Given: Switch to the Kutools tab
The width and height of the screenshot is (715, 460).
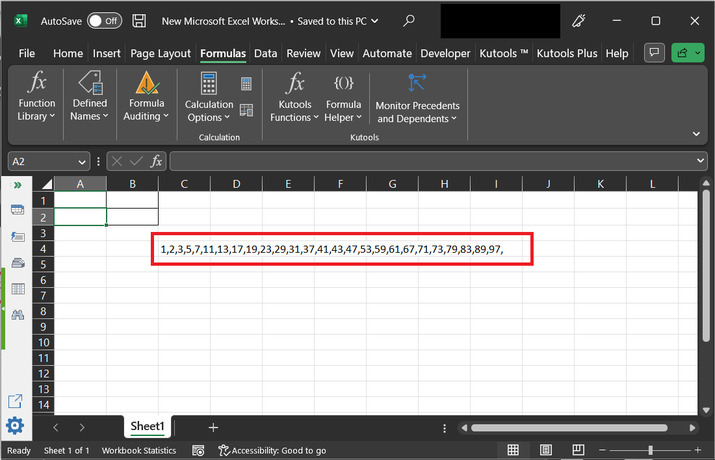Looking at the screenshot, I should pos(503,53).
